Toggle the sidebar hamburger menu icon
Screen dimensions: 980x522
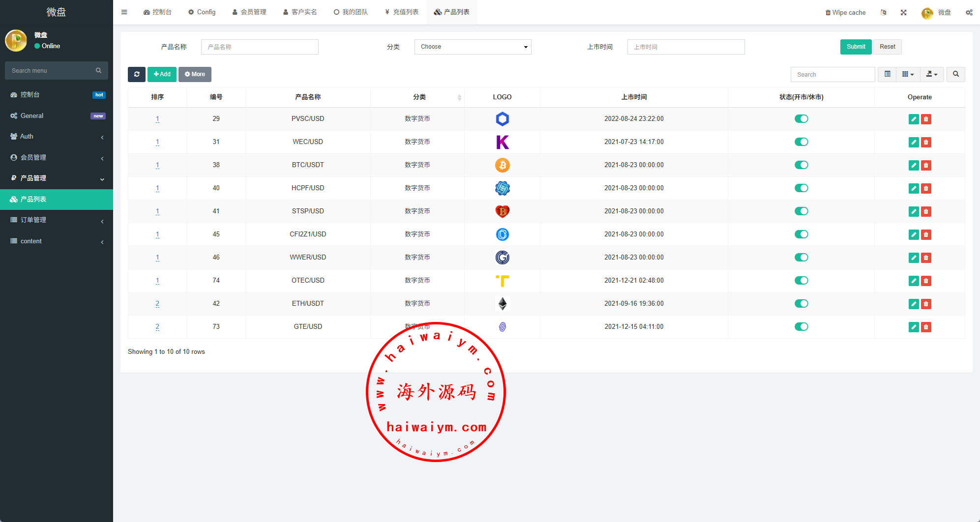click(x=124, y=12)
